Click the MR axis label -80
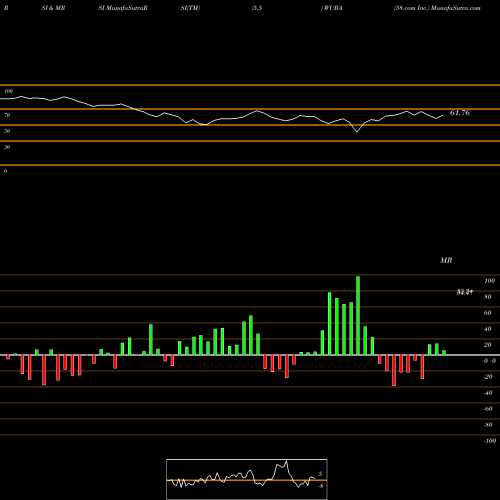 click(x=488, y=425)
